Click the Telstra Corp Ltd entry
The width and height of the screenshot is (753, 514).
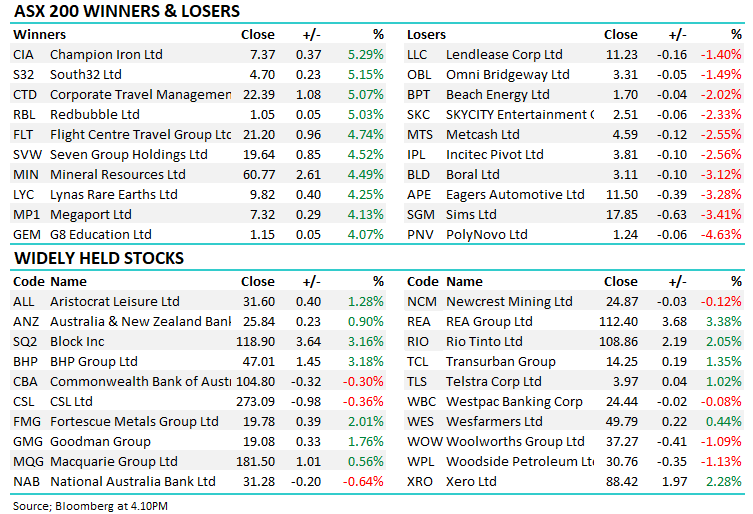(493, 381)
